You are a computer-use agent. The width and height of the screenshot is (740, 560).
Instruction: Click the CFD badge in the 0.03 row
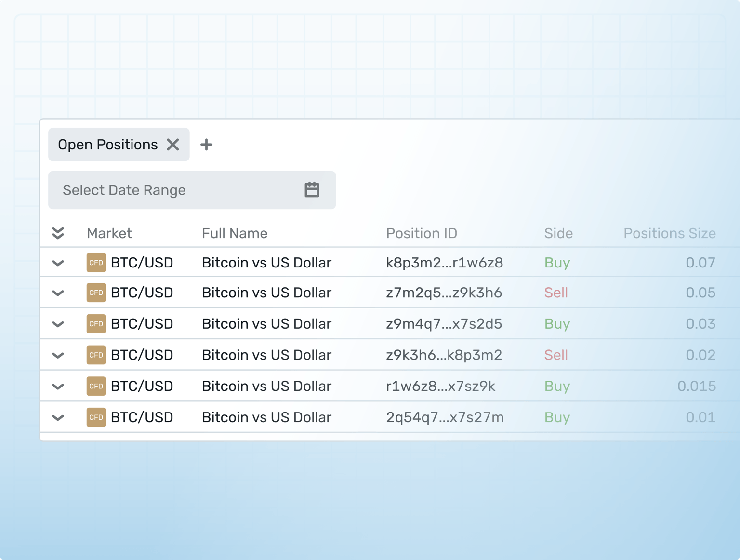(x=96, y=324)
